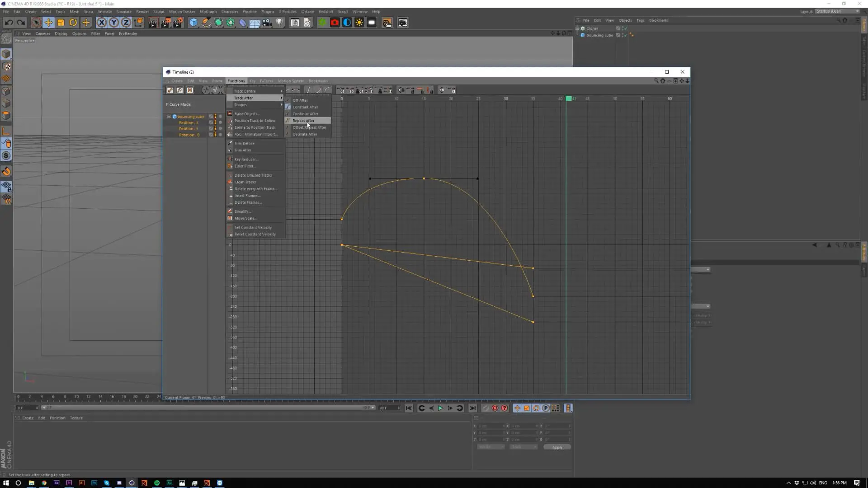868x488 pixels.
Task: Choose Constant After option
Action: click(308, 107)
